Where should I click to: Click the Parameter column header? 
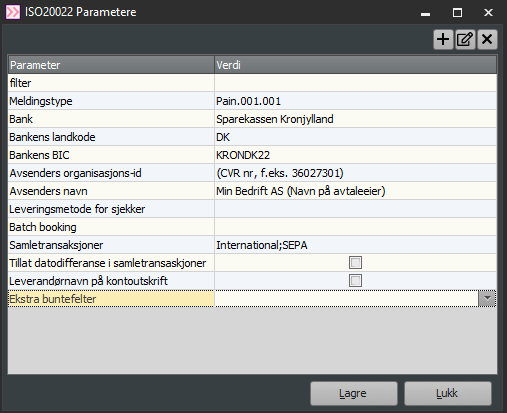[111, 65]
